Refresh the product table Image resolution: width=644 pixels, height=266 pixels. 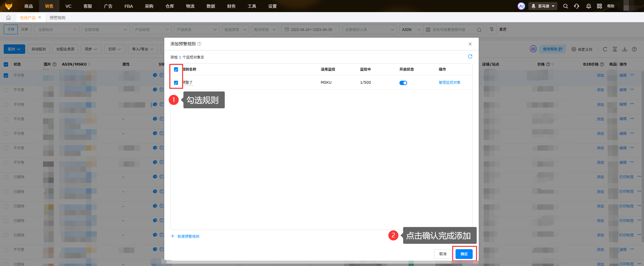605,49
